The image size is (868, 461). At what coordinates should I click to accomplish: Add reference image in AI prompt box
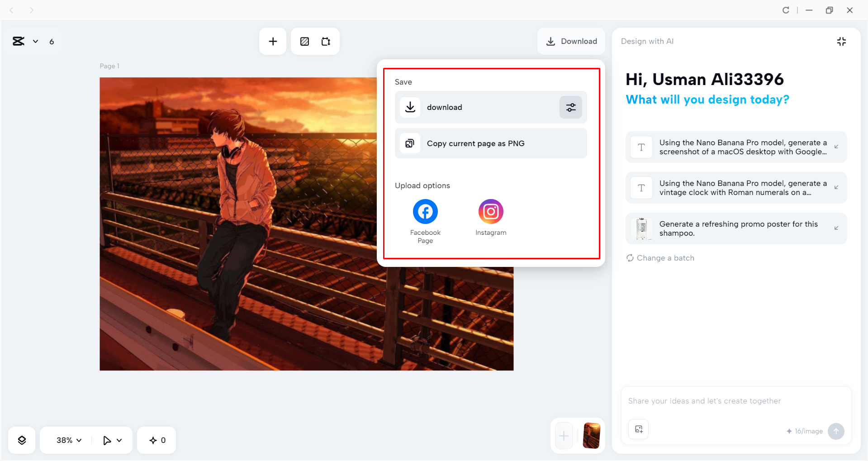click(x=639, y=429)
